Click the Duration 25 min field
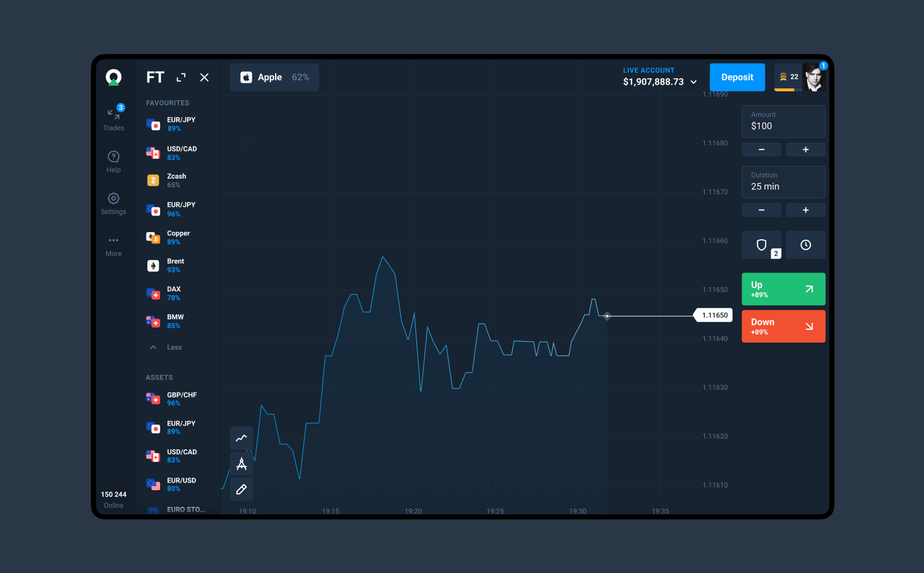924x573 pixels. (783, 182)
